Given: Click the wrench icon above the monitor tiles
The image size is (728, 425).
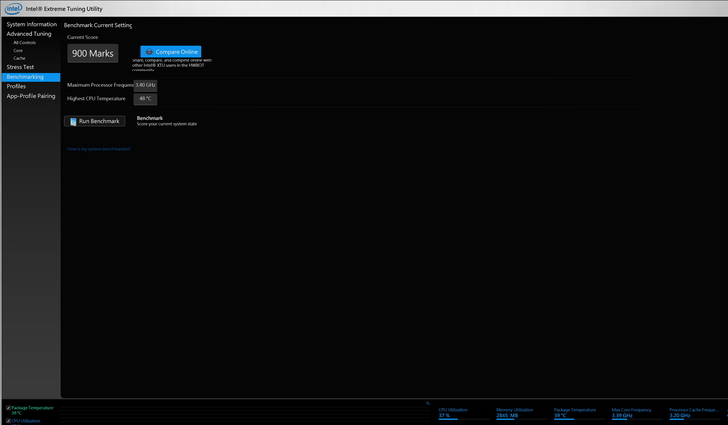Looking at the screenshot, I should point(428,403).
